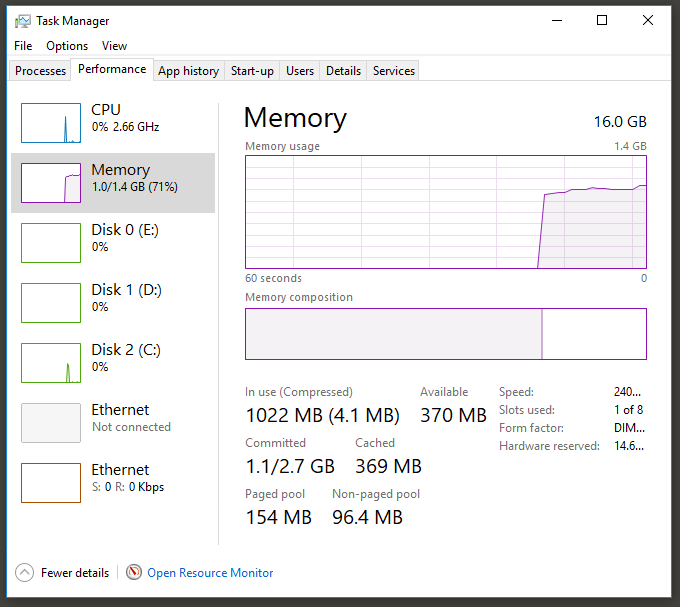This screenshot has width=680, height=607.
Task: Click the Task Manager title bar icon
Action: coord(23,21)
